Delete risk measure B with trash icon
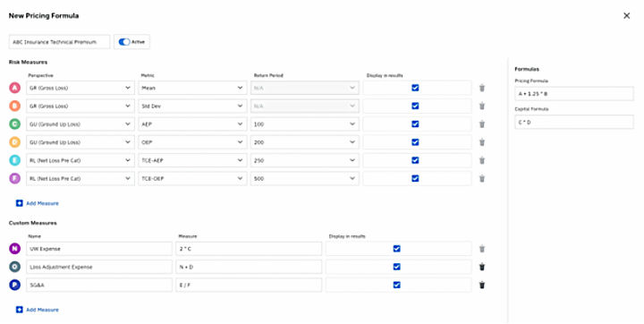Viewport: 644px width, 324px height. tap(482, 106)
